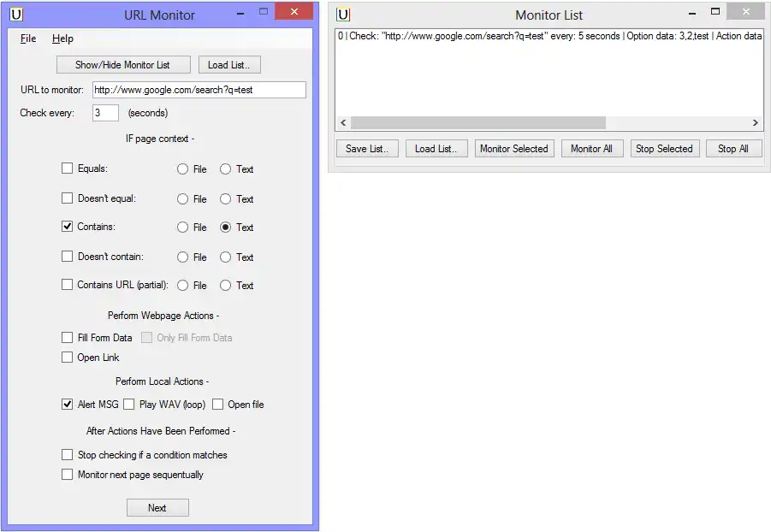Select Text radio for Contains URL (partial)
Viewport: 771px width, 532px height.
coord(225,285)
